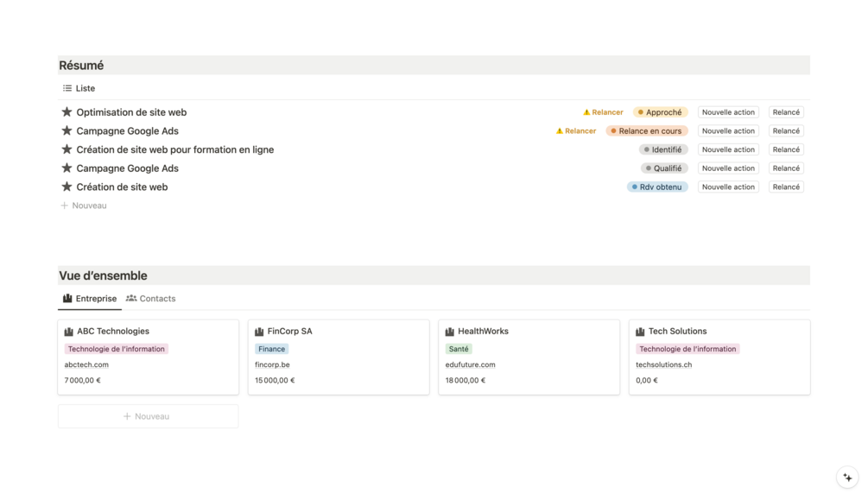Click the building icon on Tech Solutions card

coord(640,332)
